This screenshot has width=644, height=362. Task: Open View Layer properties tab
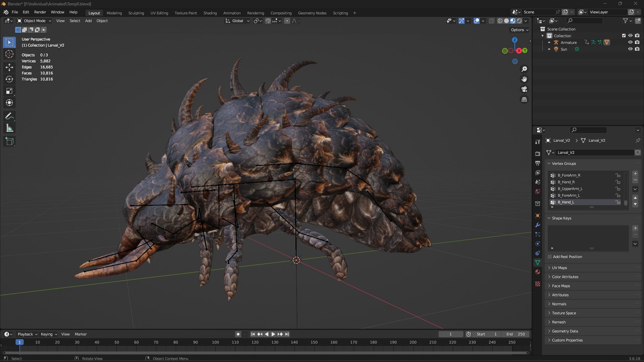pyautogui.click(x=538, y=173)
